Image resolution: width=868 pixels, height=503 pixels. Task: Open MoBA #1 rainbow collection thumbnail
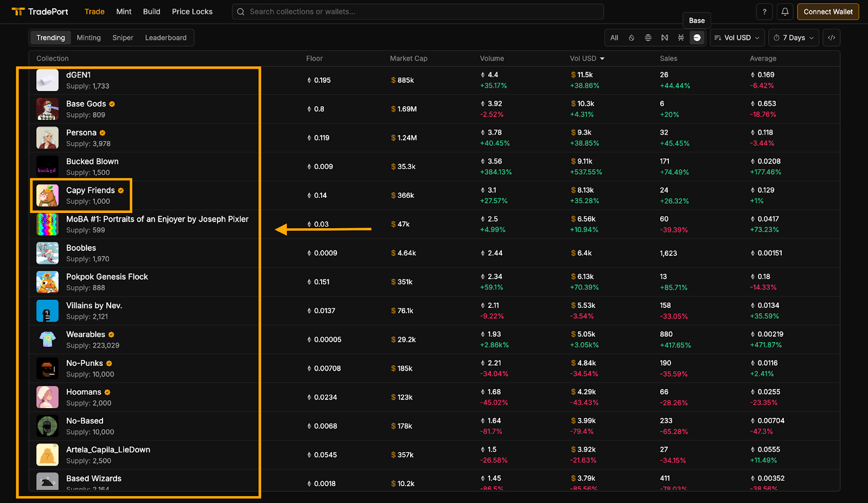(47, 224)
